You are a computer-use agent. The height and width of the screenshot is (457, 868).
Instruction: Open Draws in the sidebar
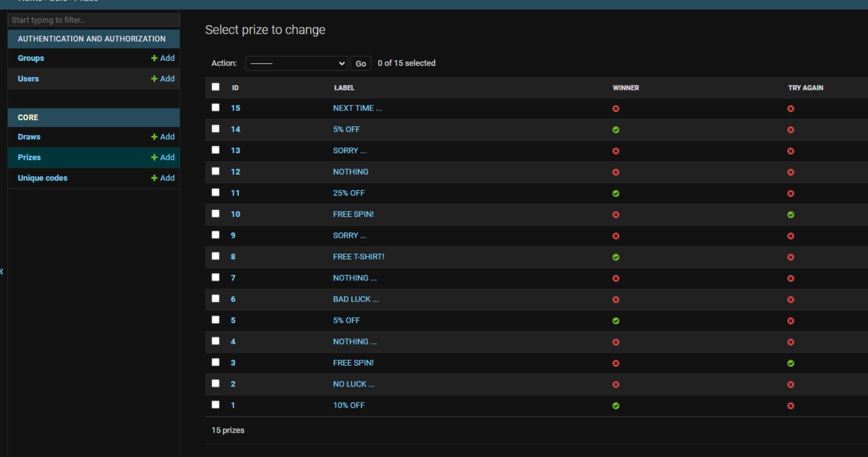[x=29, y=137]
